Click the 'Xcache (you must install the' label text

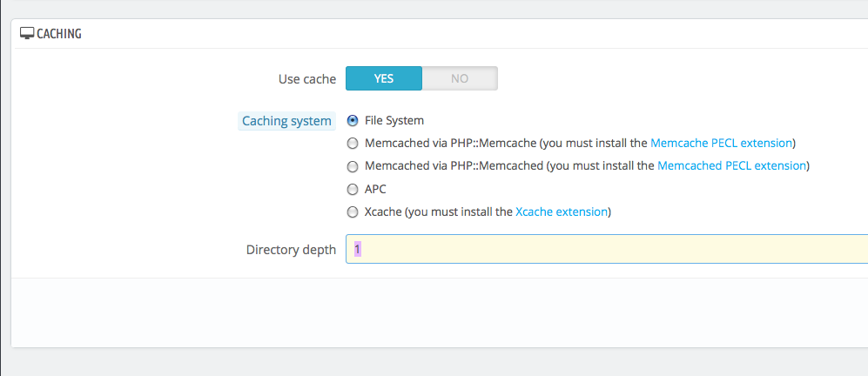pos(439,211)
